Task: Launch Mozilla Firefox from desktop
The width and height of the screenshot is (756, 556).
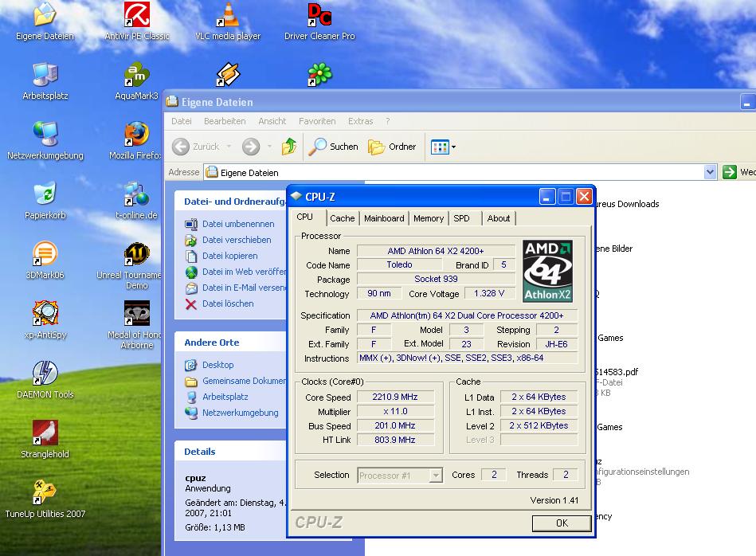Action: click(136, 141)
